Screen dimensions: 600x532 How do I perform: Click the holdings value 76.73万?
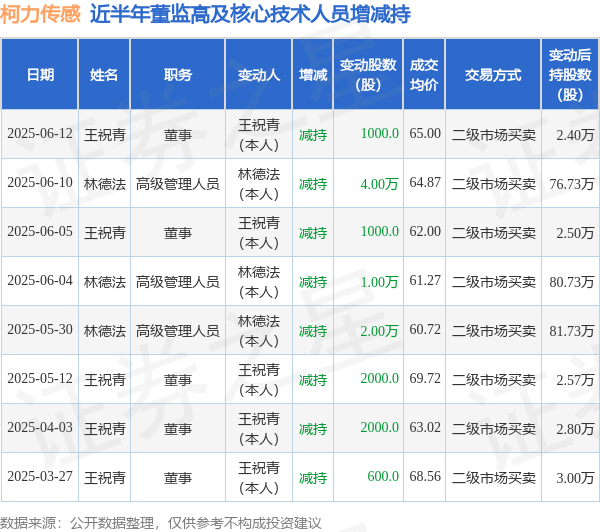572,184
